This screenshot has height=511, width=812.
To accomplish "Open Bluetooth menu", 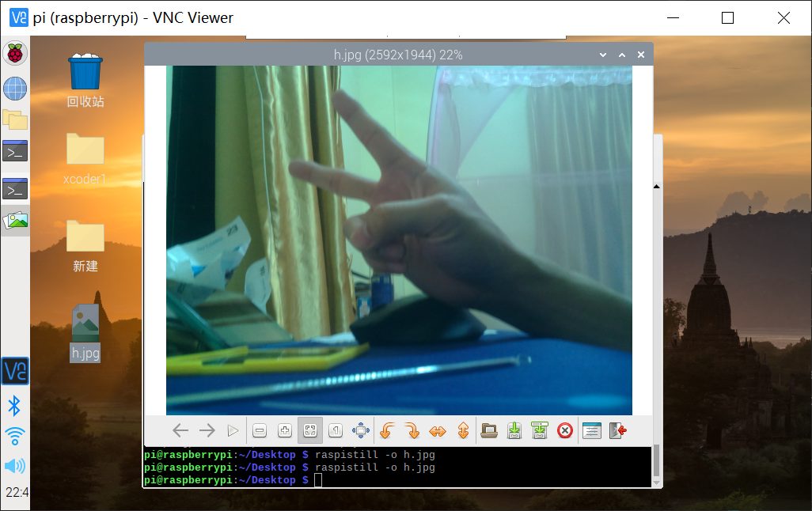I will coord(14,406).
